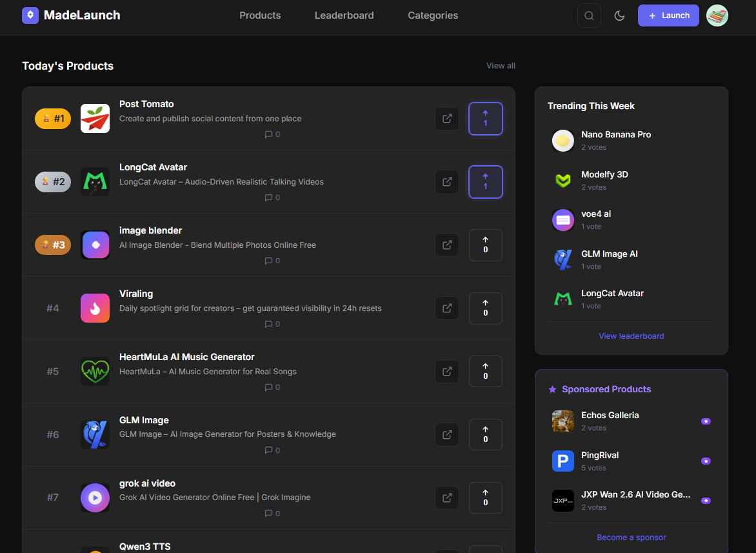Screen dimensions: 756x553
Task: Open external link for Post Tomato
Action: coord(446,119)
